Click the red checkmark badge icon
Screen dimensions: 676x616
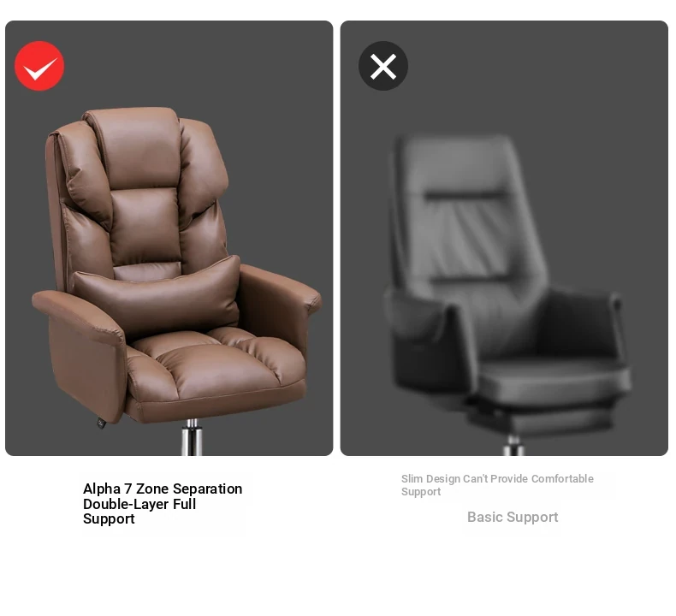pos(39,66)
